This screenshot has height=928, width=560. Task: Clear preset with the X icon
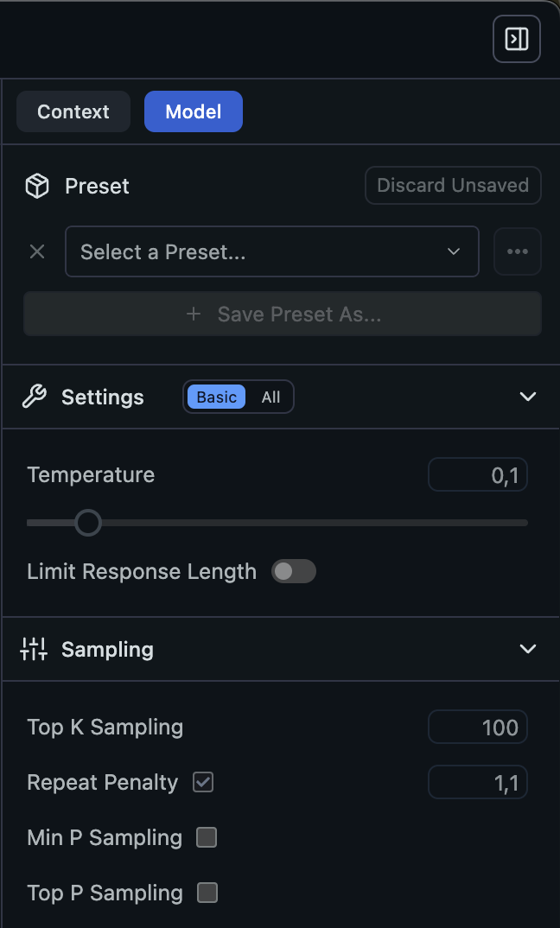point(37,251)
